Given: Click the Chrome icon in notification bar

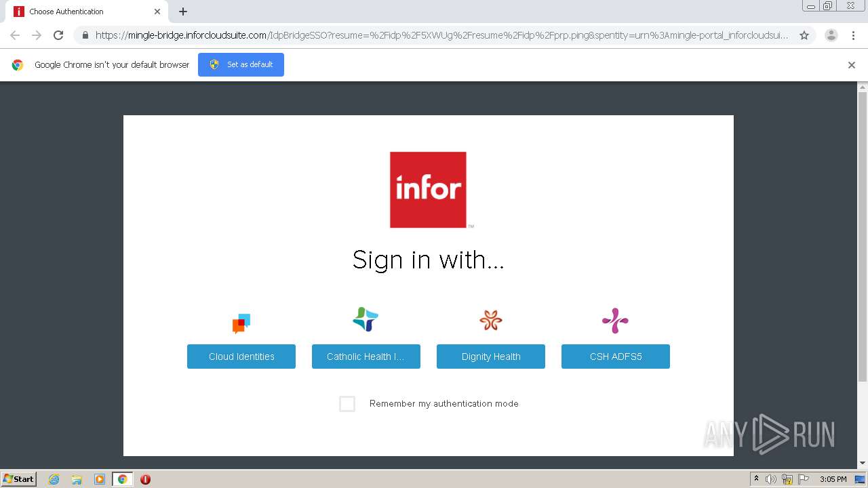Looking at the screenshot, I should pos(18,65).
